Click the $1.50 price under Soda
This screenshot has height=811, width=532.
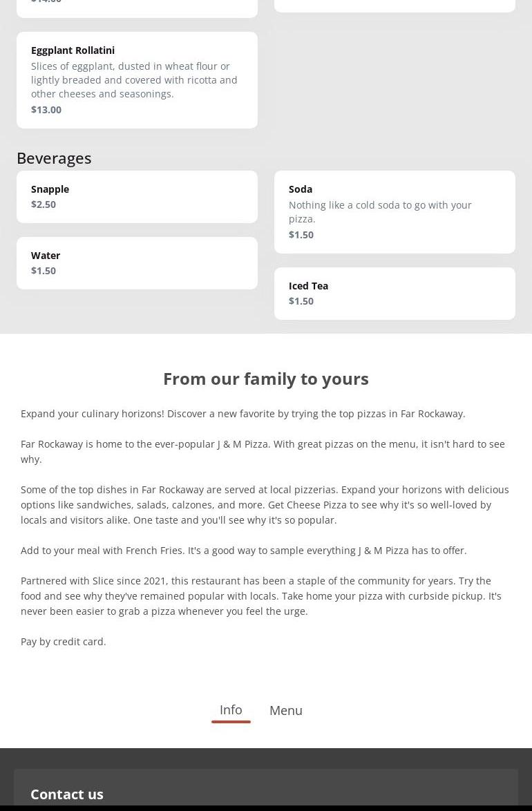tap(301, 235)
